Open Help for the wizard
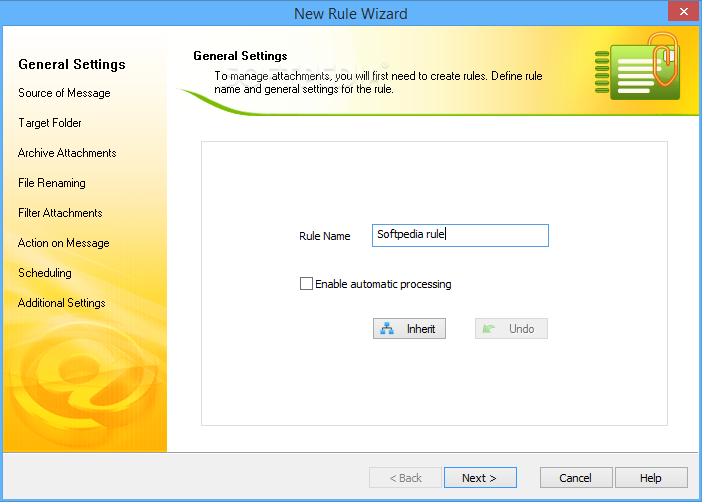702x502 pixels. point(651,478)
